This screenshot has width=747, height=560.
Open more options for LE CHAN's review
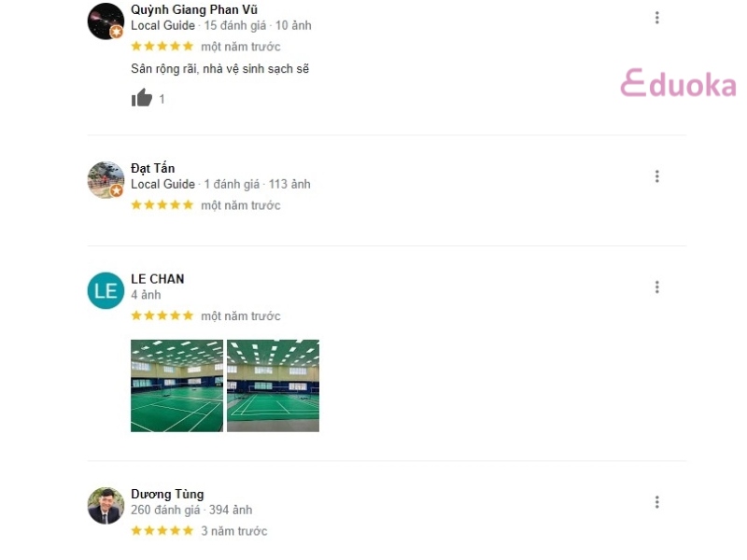[657, 287]
